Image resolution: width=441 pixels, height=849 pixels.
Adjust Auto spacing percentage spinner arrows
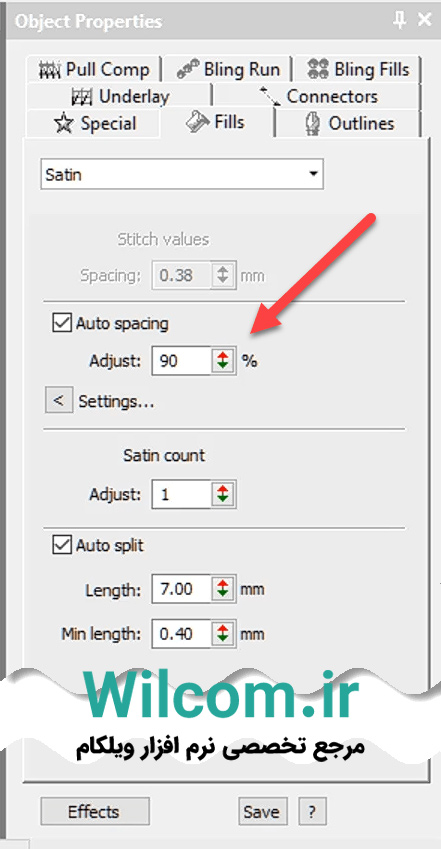pos(223,361)
